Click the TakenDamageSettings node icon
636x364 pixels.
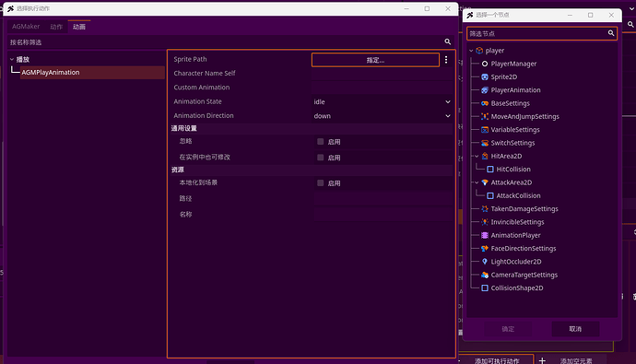click(x=485, y=209)
